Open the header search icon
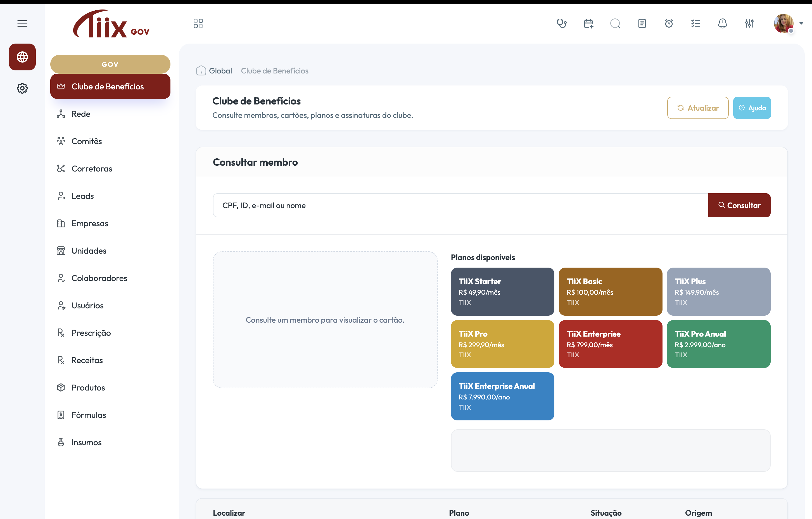812x519 pixels. click(x=615, y=23)
